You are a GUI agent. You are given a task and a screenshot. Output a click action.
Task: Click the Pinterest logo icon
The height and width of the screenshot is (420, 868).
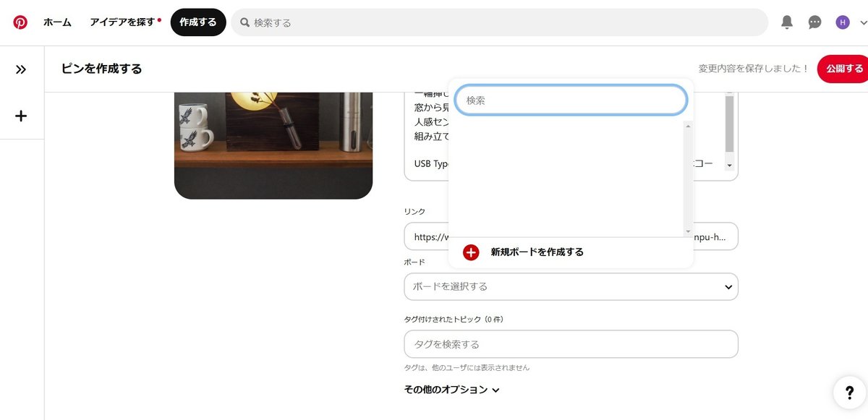point(20,22)
